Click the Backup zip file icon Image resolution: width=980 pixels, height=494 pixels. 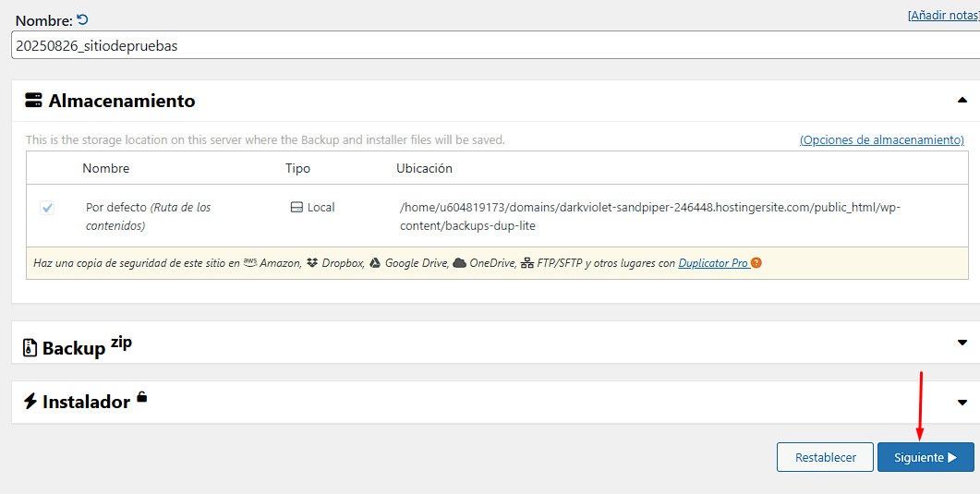coord(30,348)
